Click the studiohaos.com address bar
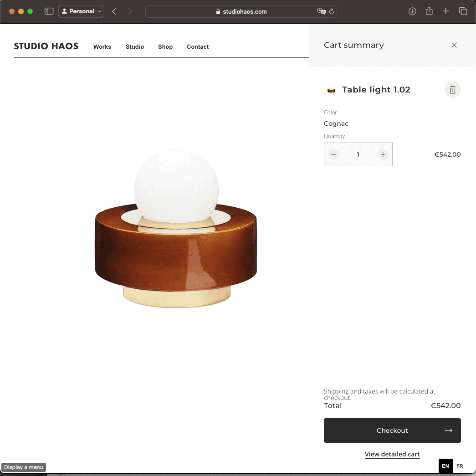 tap(241, 11)
